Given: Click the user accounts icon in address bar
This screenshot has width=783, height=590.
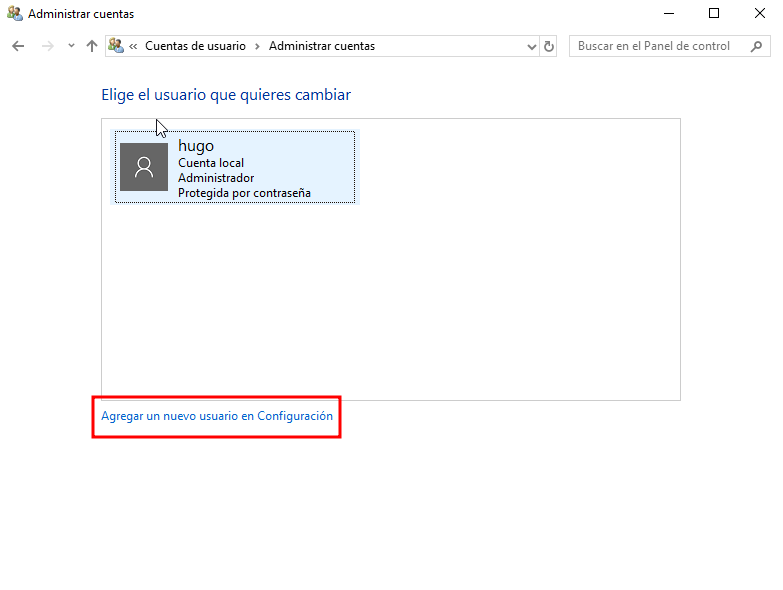Looking at the screenshot, I should (116, 46).
